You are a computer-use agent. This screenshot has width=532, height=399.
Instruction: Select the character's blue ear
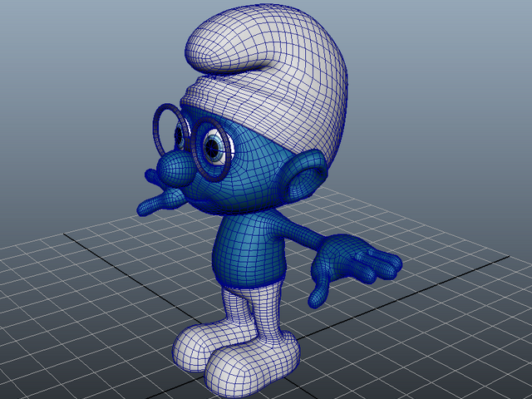pyautogui.click(x=303, y=175)
